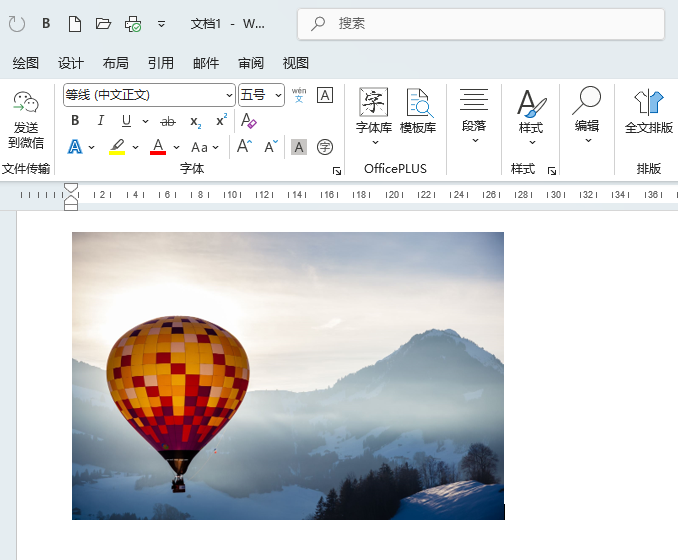
Task: Open font dialog launcher in 字体 group
Action: coord(337,171)
